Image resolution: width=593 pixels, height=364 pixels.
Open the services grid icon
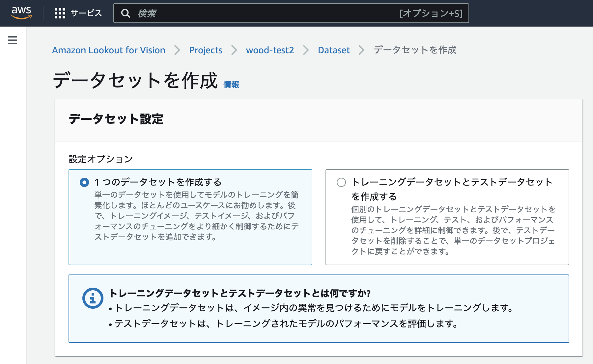[60, 13]
